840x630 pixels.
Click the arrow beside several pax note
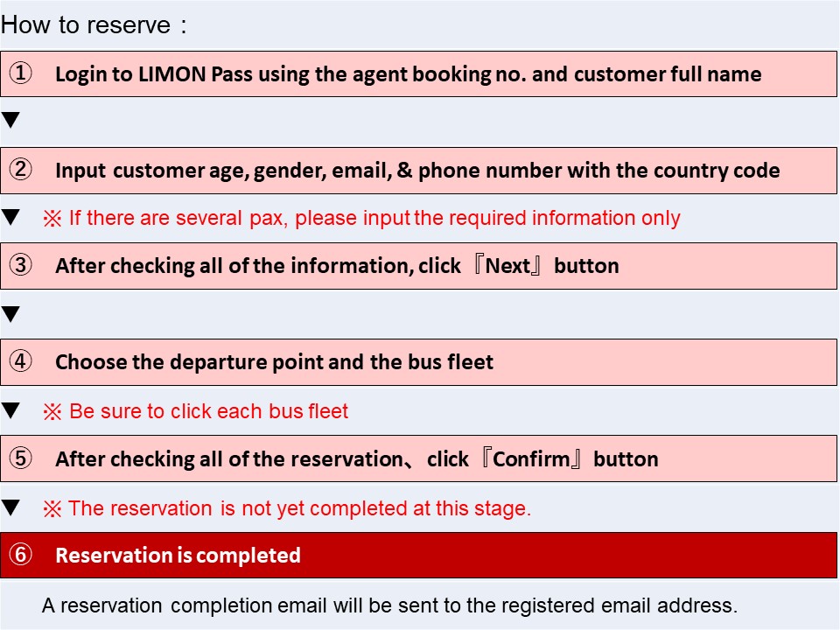coord(10,218)
